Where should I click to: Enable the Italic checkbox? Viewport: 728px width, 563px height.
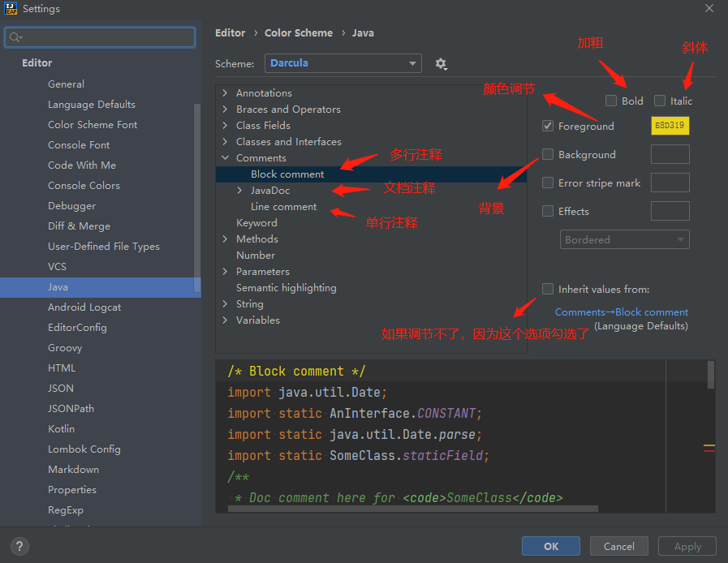[x=659, y=101]
